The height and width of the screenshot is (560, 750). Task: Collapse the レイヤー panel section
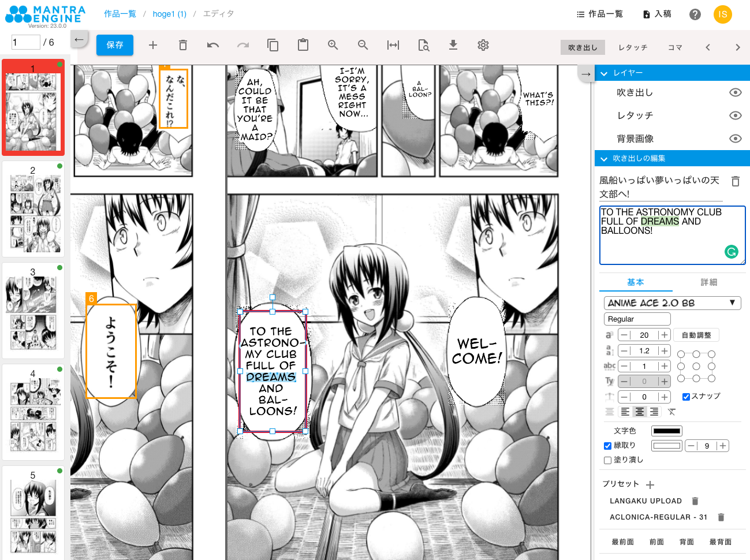605,73
